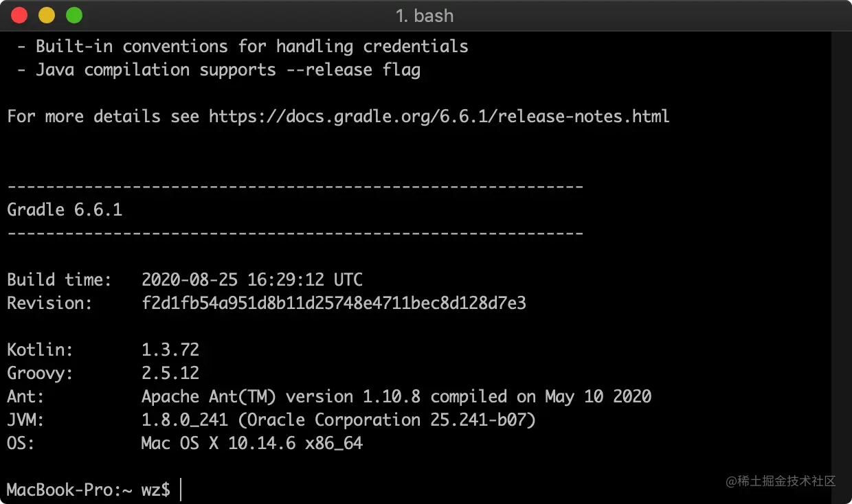Click the "Built-in conventions for handling credentials" line
The width and height of the screenshot is (852, 504).
point(252,46)
